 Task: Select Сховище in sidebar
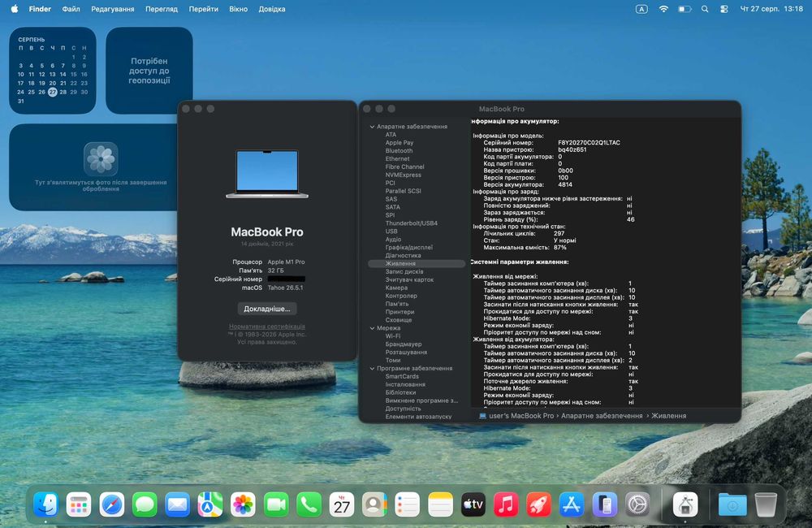[398, 320]
